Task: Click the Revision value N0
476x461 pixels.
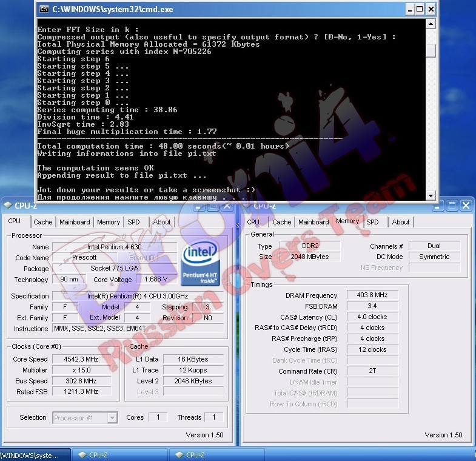Action: pyautogui.click(x=208, y=318)
